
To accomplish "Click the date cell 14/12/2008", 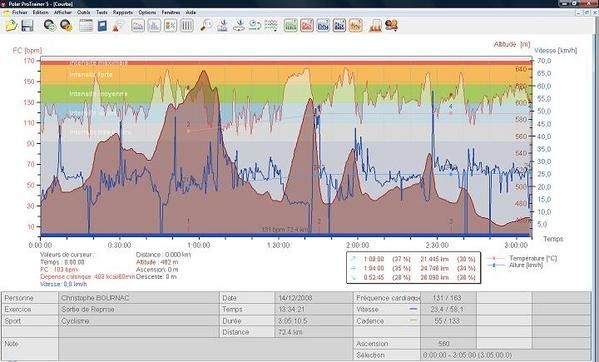I will [x=314, y=298].
